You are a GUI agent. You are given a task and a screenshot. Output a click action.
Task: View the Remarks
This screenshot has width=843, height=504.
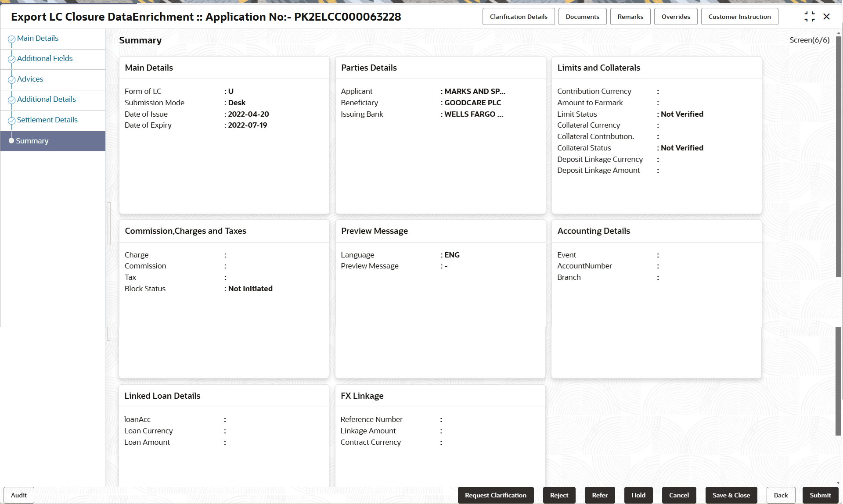(630, 16)
